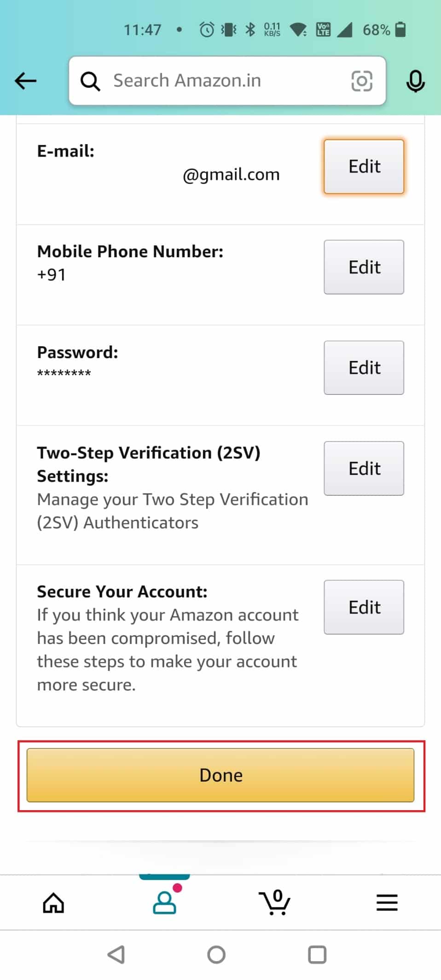
Task: Open the profile icon with notification dot
Action: pyautogui.click(x=165, y=902)
